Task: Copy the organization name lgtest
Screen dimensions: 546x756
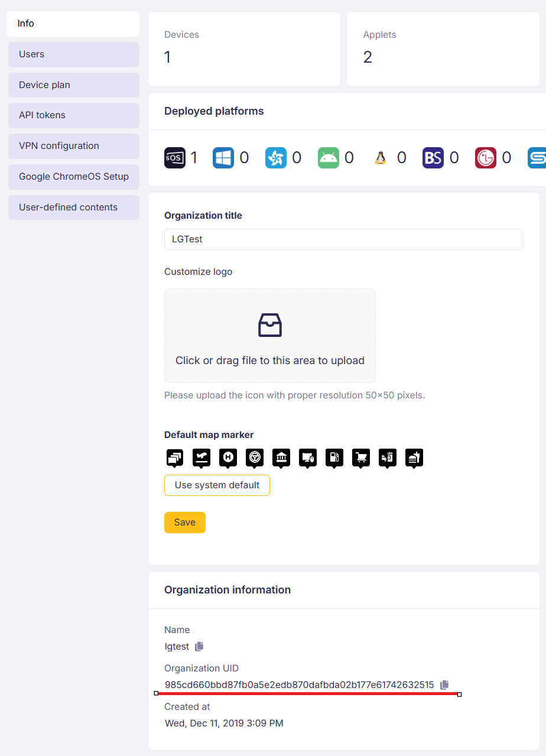Action: [199, 647]
